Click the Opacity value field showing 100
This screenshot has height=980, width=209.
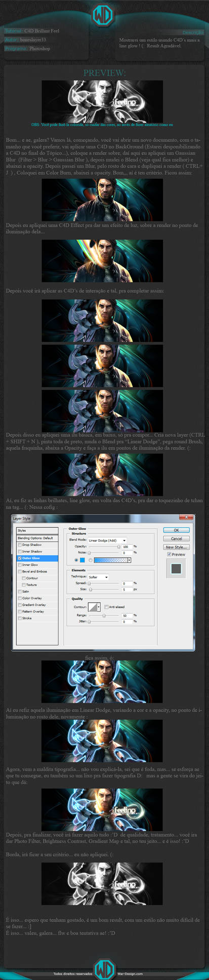pyautogui.click(x=127, y=546)
